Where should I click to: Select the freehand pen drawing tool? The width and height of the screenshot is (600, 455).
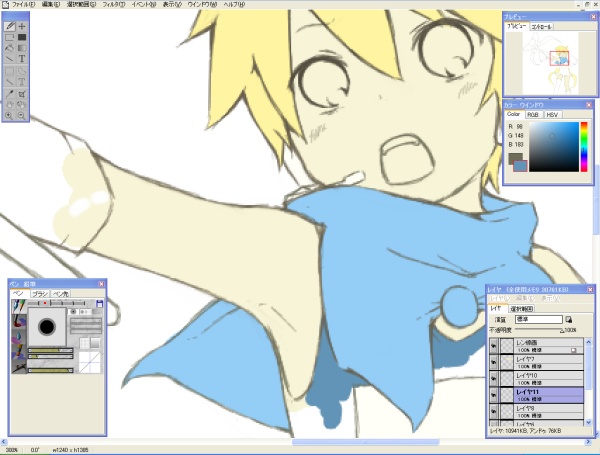click(10, 26)
